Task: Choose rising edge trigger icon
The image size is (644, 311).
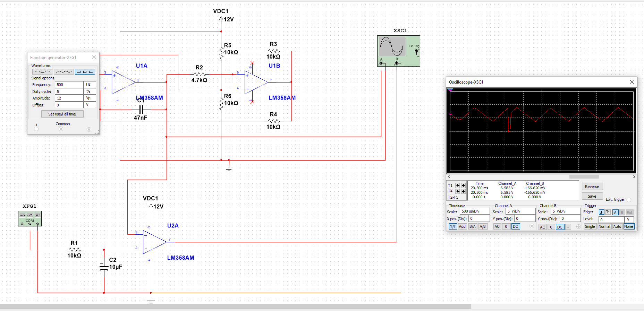Action: pyautogui.click(x=602, y=212)
